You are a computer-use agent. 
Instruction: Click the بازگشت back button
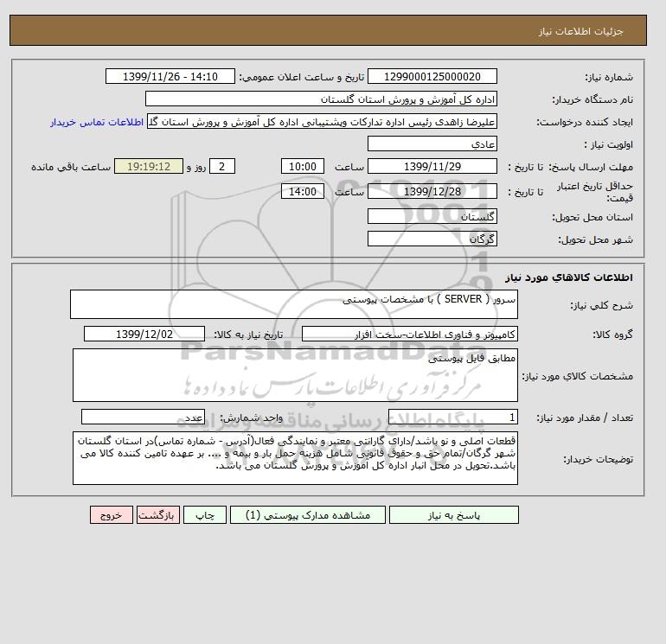[158, 515]
